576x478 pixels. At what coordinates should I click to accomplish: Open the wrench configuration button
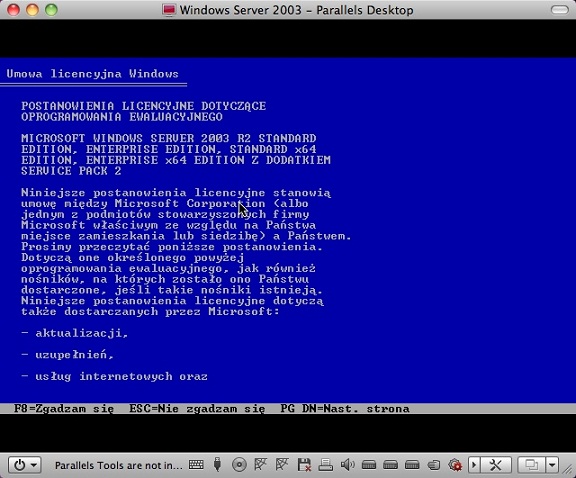tap(496, 465)
